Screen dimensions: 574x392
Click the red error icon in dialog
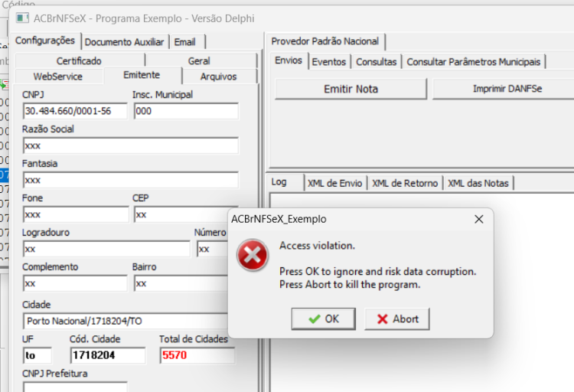pyautogui.click(x=253, y=256)
